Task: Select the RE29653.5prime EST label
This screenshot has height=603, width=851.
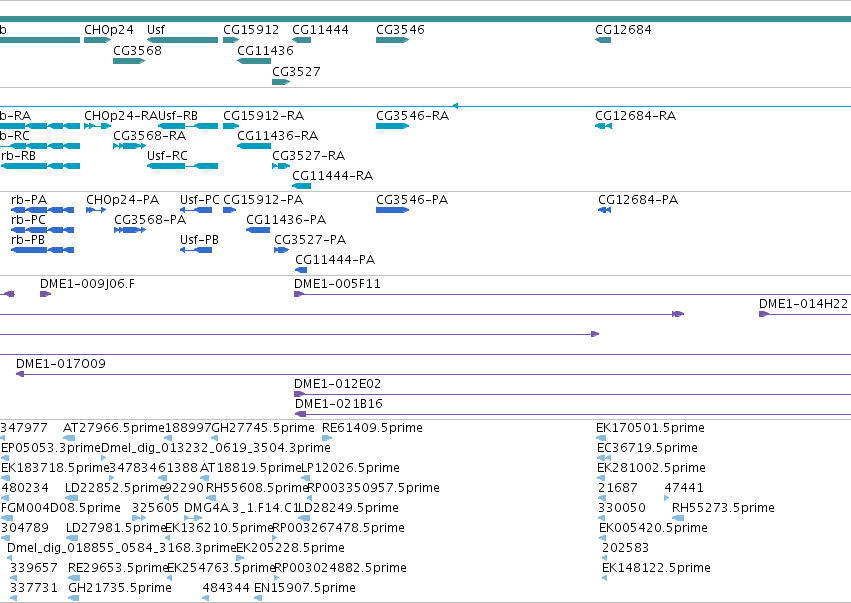Action: tap(119, 568)
